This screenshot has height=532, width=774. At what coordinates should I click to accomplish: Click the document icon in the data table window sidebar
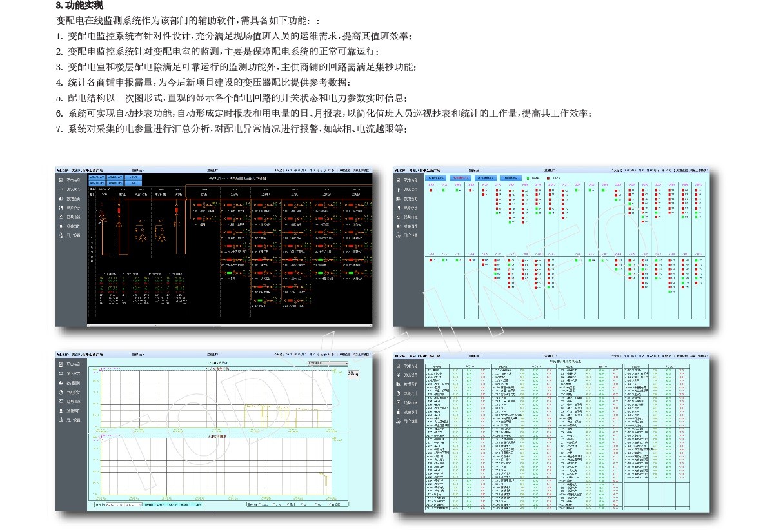tap(399, 365)
